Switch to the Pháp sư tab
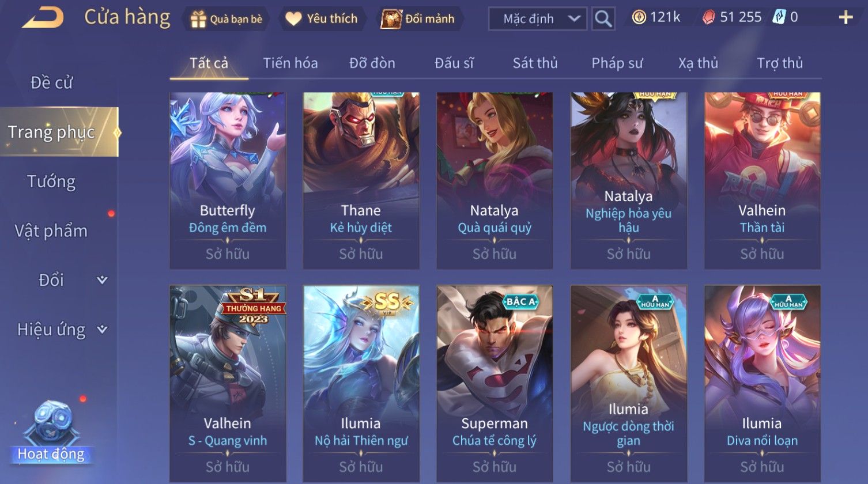The height and width of the screenshot is (484, 868). (617, 63)
